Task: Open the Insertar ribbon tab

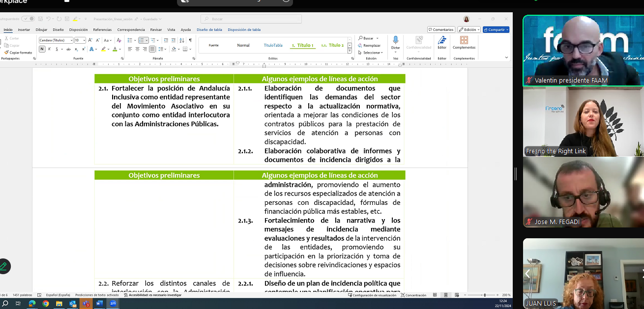Action: [24, 29]
